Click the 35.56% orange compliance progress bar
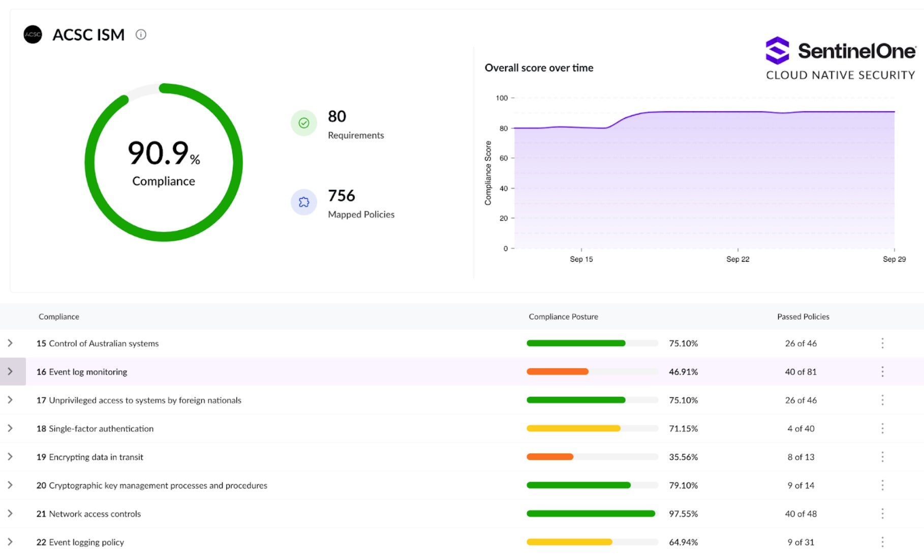Viewport: 924px width, 560px height. (550, 457)
